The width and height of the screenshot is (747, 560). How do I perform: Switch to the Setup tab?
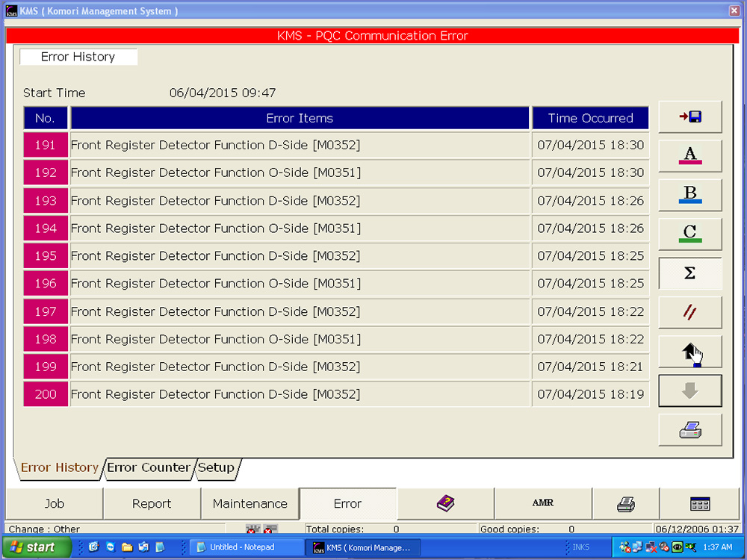217,468
